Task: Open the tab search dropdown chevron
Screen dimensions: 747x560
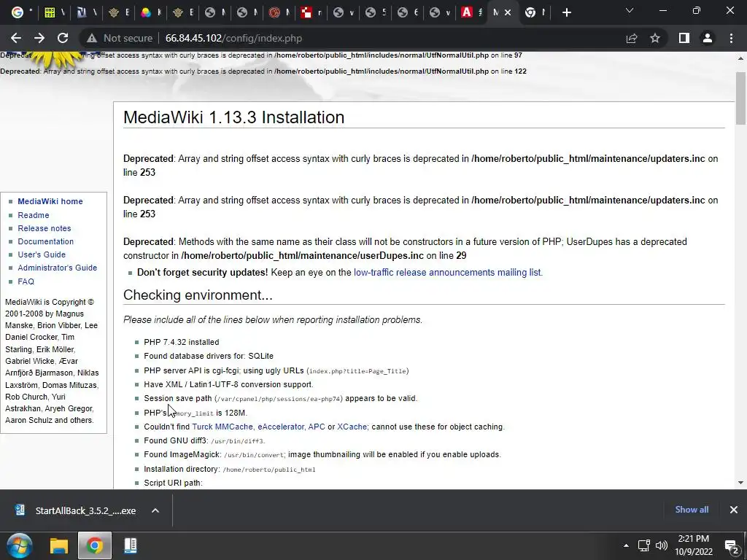Action: click(x=630, y=10)
